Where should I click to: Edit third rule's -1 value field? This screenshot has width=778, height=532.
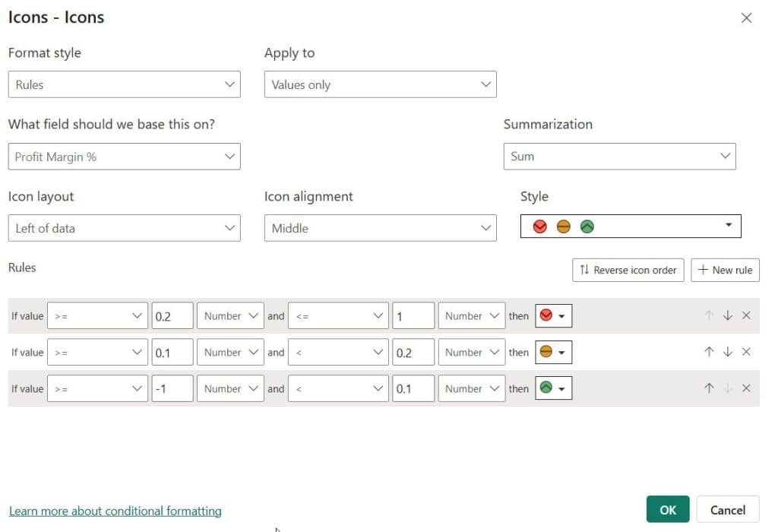[172, 388]
